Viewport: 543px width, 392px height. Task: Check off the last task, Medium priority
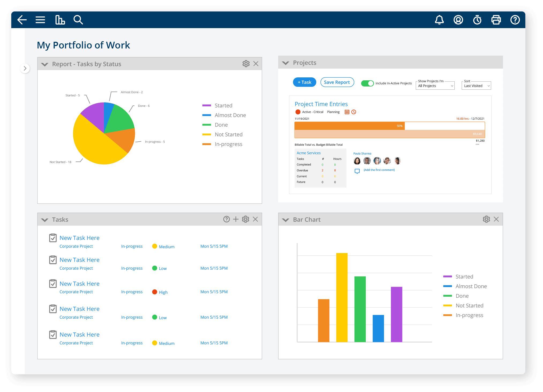click(x=53, y=334)
